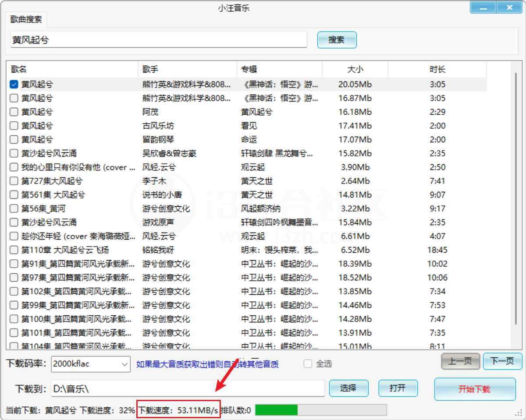The height and width of the screenshot is (420, 526).
Task: Click the download progress bar
Action: [x=321, y=410]
